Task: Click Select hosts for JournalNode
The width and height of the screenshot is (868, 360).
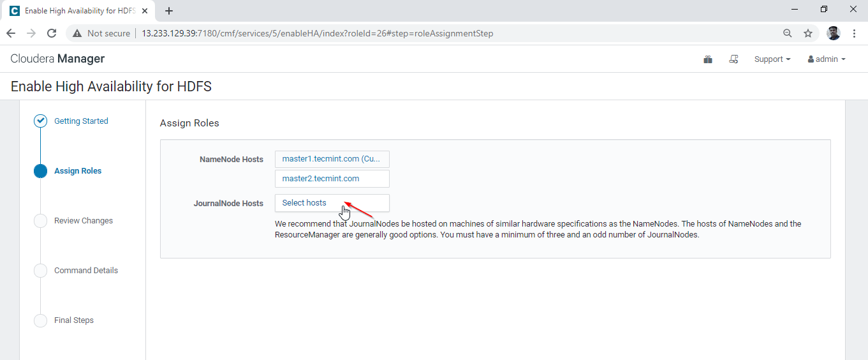Action: point(332,203)
